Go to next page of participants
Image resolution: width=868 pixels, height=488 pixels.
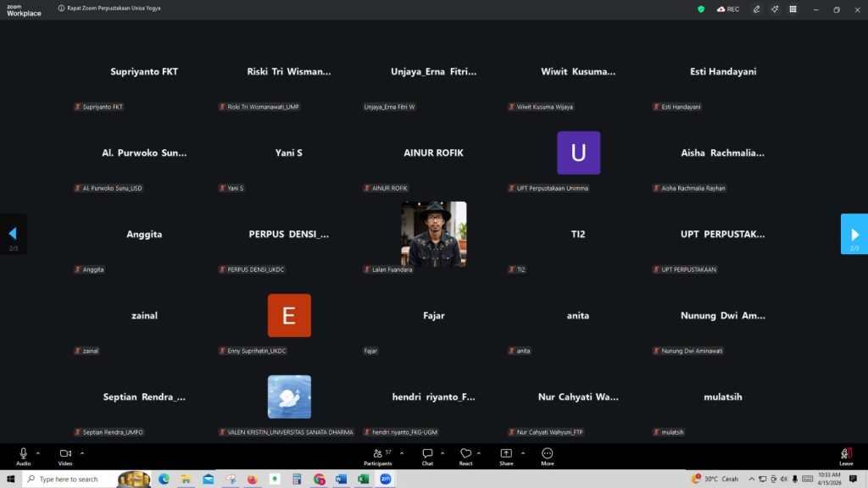854,234
